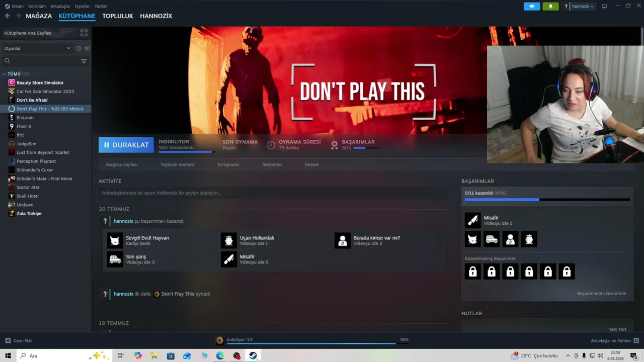Click the Windows taskbar search box
The height and width of the screenshot is (362, 644).
[63, 356]
